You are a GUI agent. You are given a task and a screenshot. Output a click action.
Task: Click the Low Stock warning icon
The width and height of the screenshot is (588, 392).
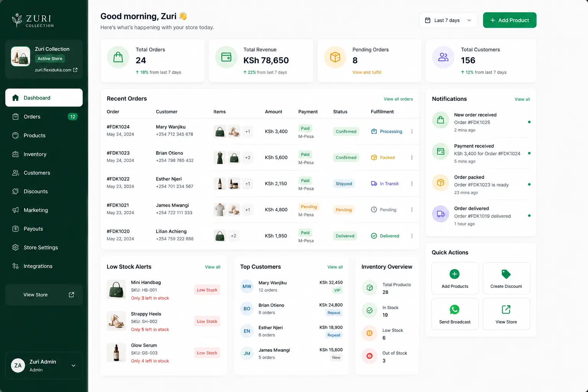click(x=369, y=333)
